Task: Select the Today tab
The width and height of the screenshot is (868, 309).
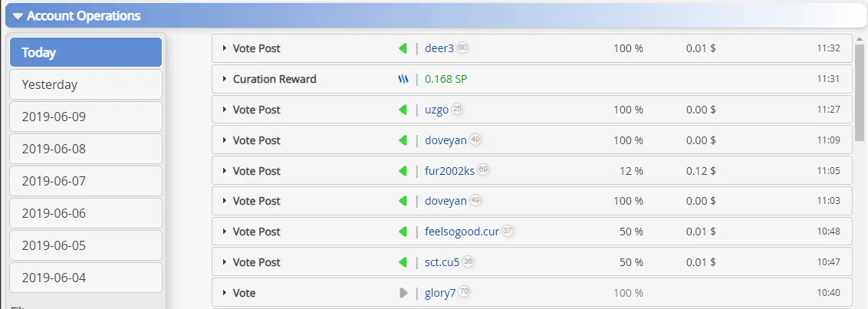Action: pyautogui.click(x=86, y=53)
